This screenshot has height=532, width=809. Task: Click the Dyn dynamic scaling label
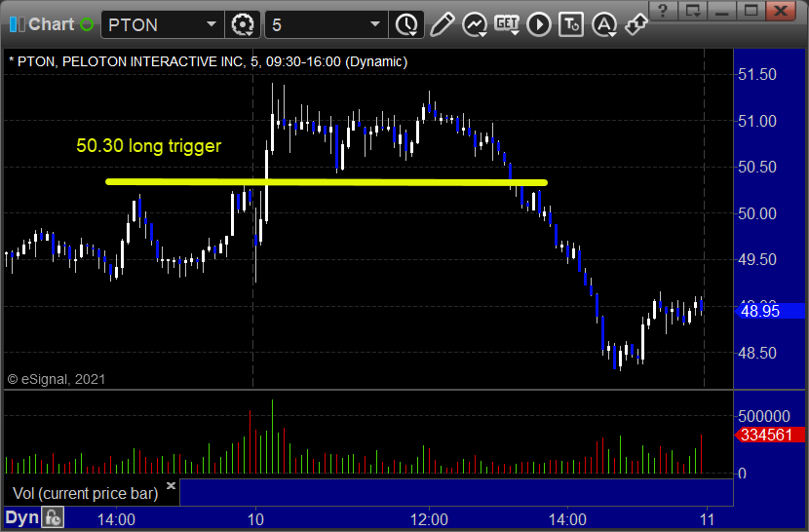click(x=21, y=517)
